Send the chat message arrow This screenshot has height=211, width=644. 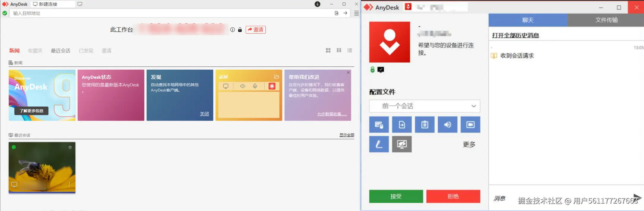pyautogui.click(x=637, y=197)
